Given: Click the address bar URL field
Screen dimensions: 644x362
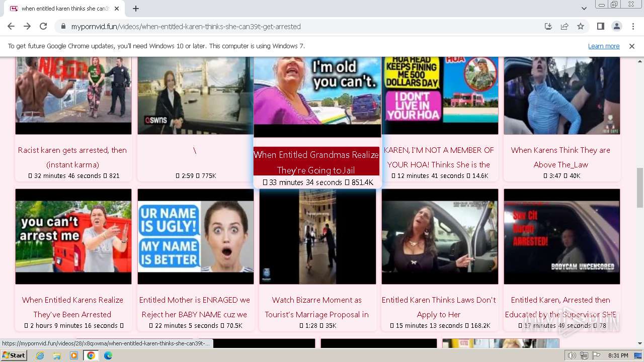Looking at the screenshot, I should [302, 27].
